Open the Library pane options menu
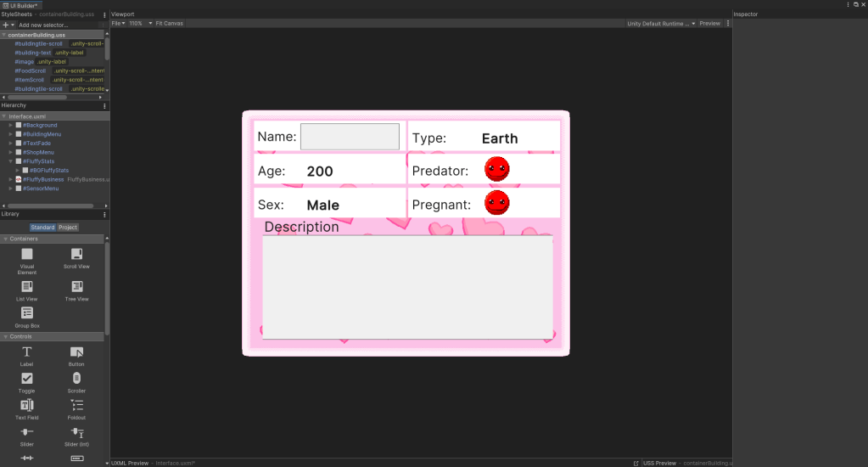Screen dimensions: 868x467 pos(104,214)
